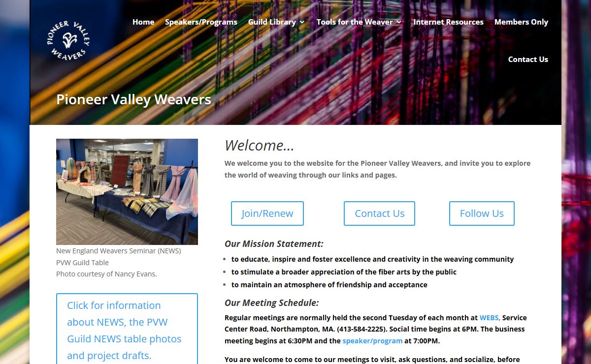Select Contact Us in navigation menu
Image resolution: width=591 pixels, height=364 pixels.
tap(528, 59)
